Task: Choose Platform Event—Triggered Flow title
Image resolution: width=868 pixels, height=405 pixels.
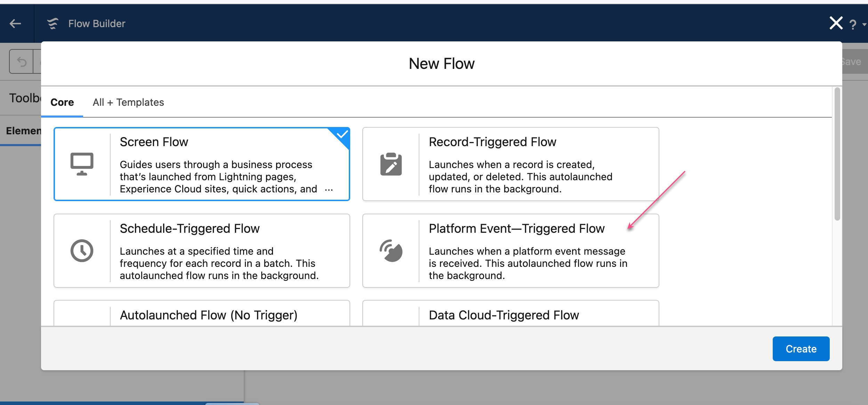Action: 516,229
